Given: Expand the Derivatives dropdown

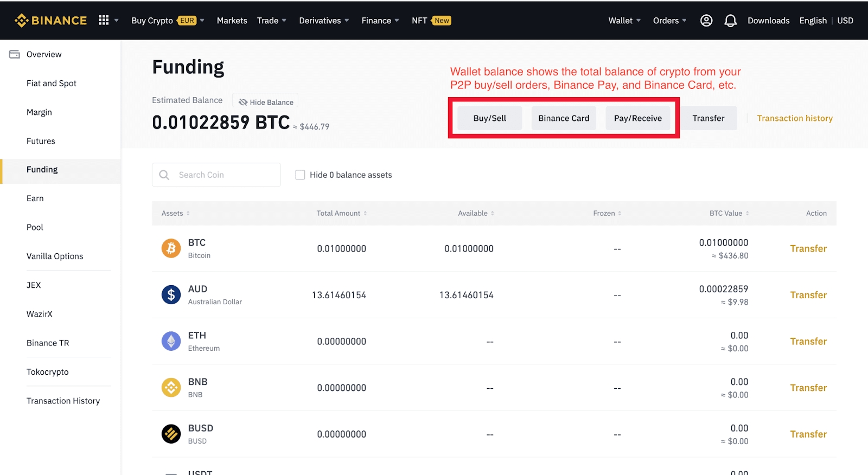Looking at the screenshot, I should tap(324, 21).
